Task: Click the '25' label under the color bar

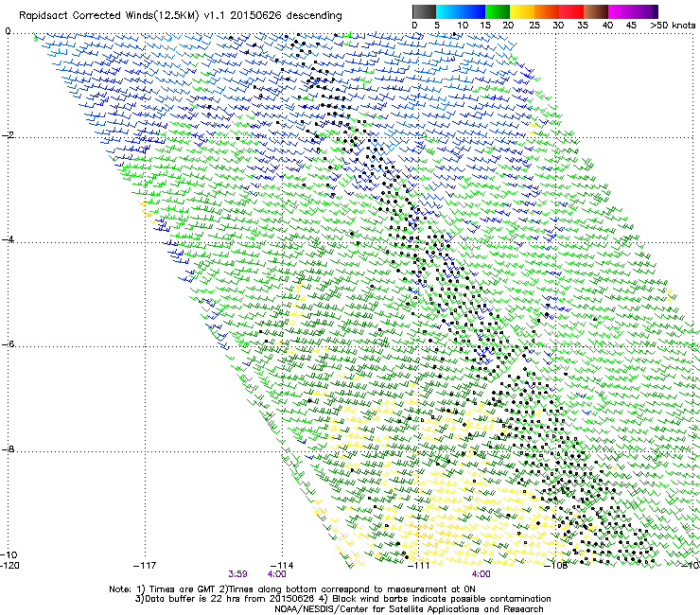Action: click(534, 26)
